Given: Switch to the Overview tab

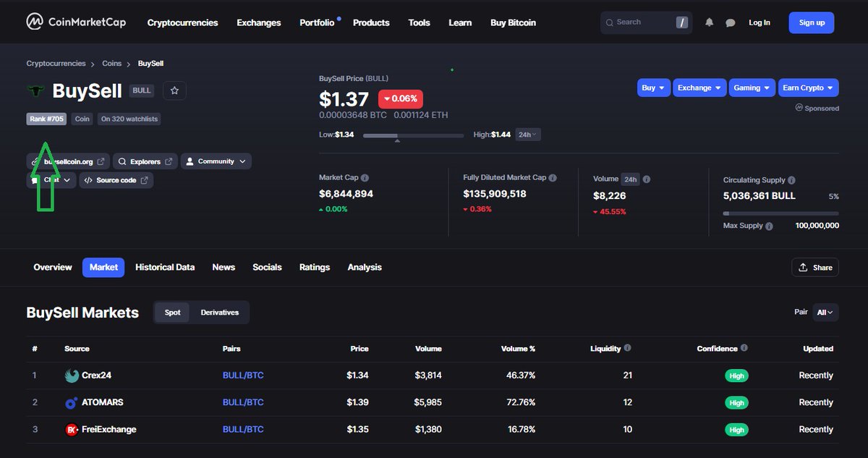Looking at the screenshot, I should 53,267.
